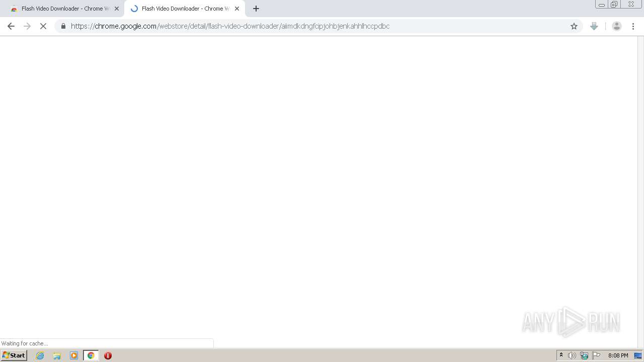This screenshot has height=362, width=644.
Task: View site security lock info
Action: click(63, 26)
